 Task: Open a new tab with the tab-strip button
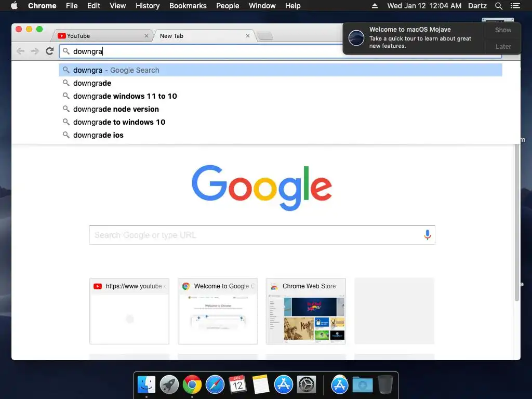tap(265, 36)
